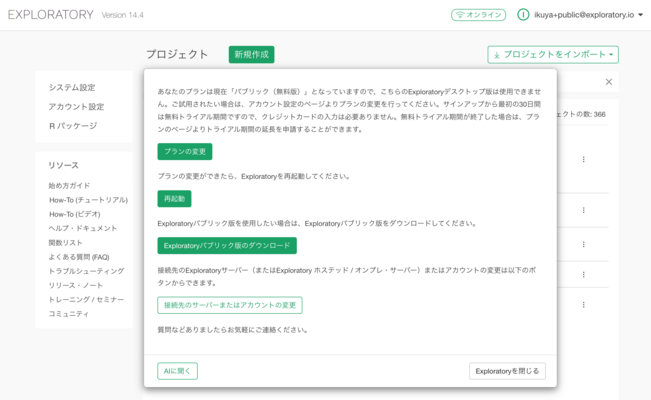Click the プランの変更 button
This screenshot has width=651, height=400.
click(184, 152)
